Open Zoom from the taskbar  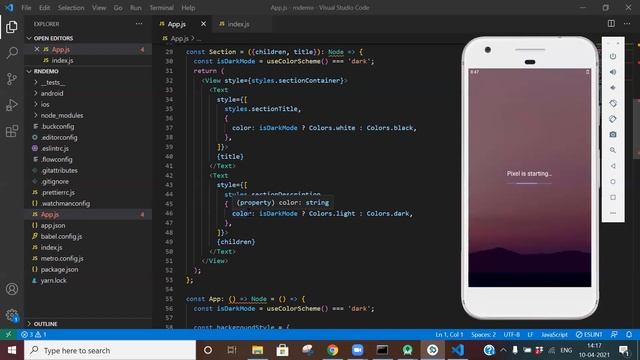358,350
